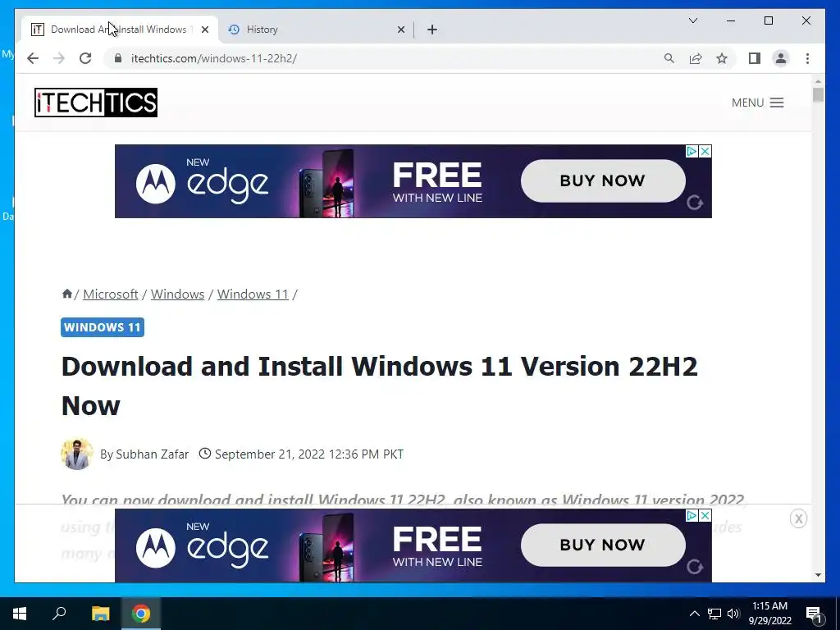Open volume control tray icon
Viewport: 840px width, 630px height.
[x=733, y=614]
